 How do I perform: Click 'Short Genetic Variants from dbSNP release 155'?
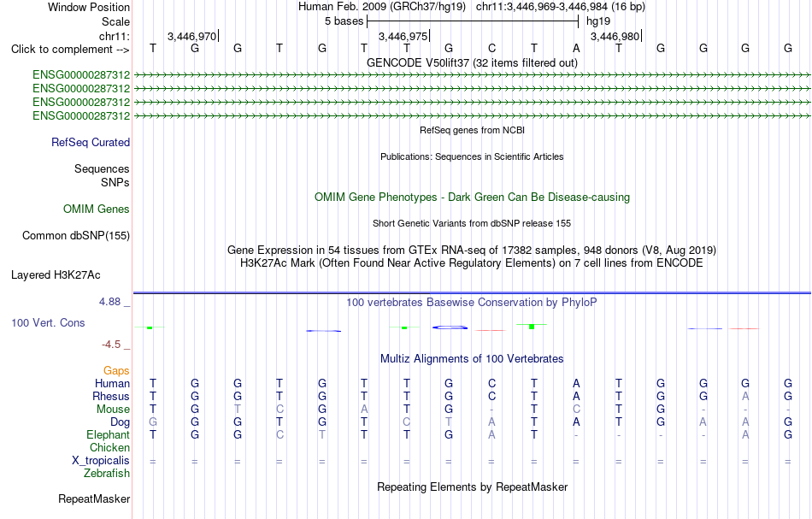472,223
